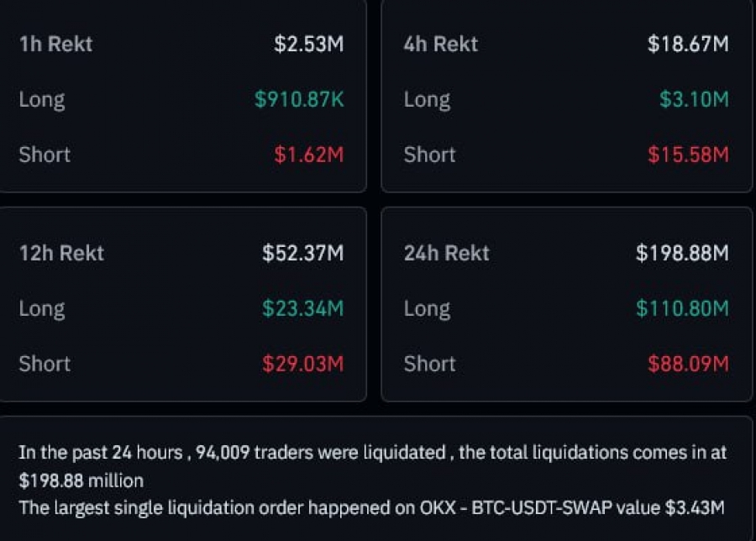Click the 4h Long $3.10M value
This screenshot has height=541, width=756.
[x=695, y=99]
